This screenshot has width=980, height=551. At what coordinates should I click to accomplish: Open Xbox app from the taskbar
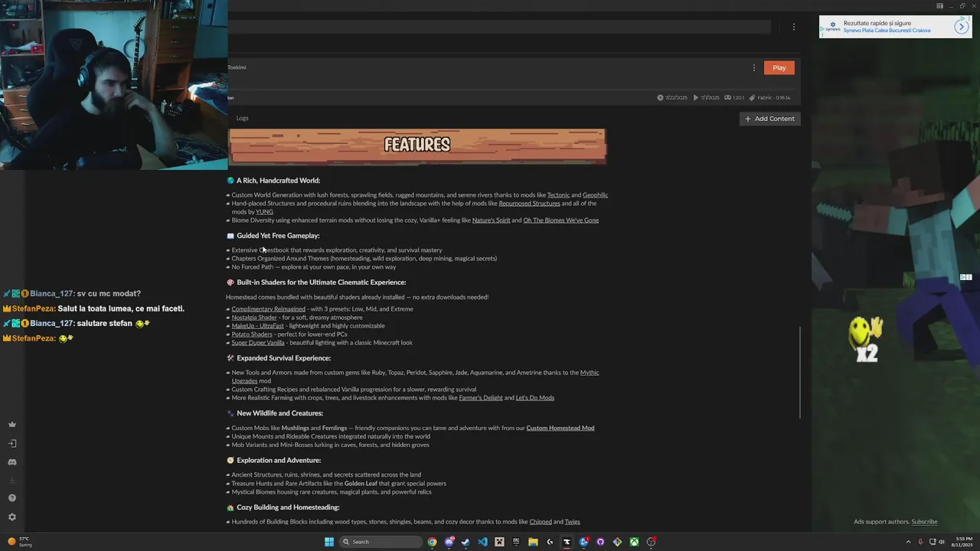tap(634, 542)
